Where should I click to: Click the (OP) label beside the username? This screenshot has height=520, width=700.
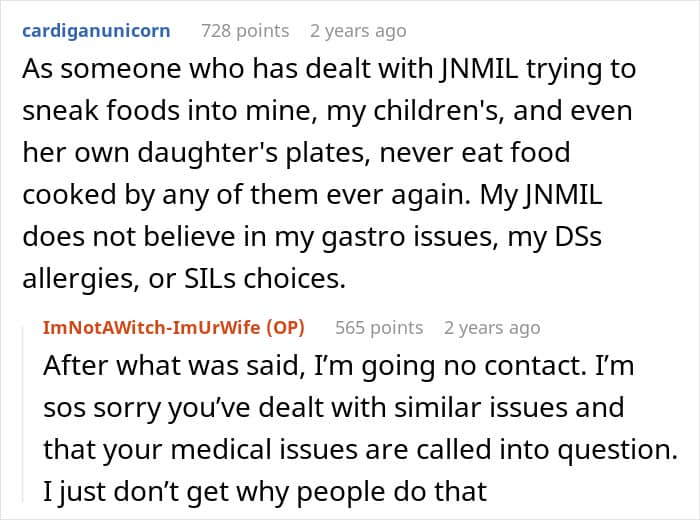pos(284,328)
